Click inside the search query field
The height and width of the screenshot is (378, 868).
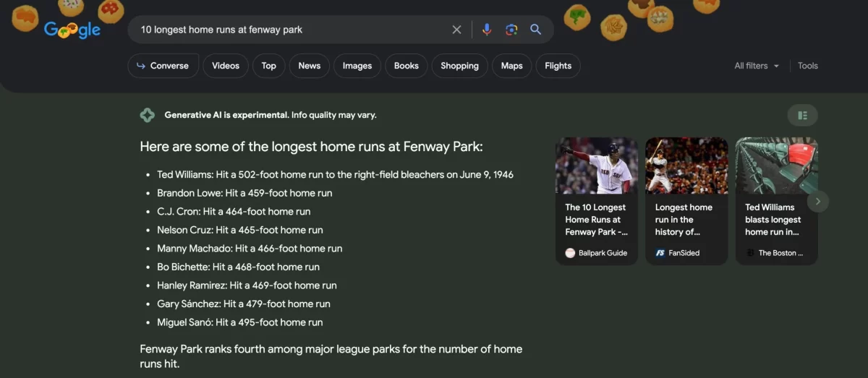(289, 30)
